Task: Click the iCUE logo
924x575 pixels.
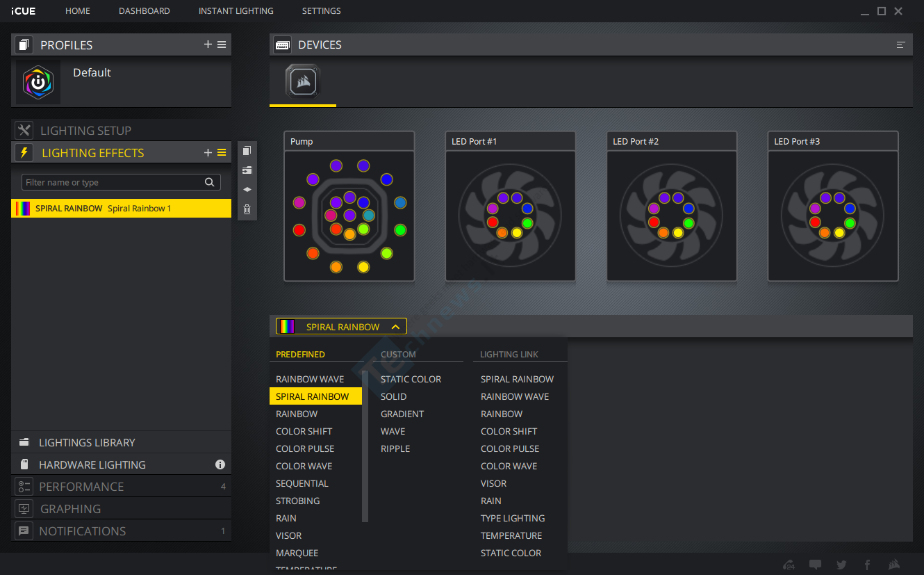Action: click(24, 11)
